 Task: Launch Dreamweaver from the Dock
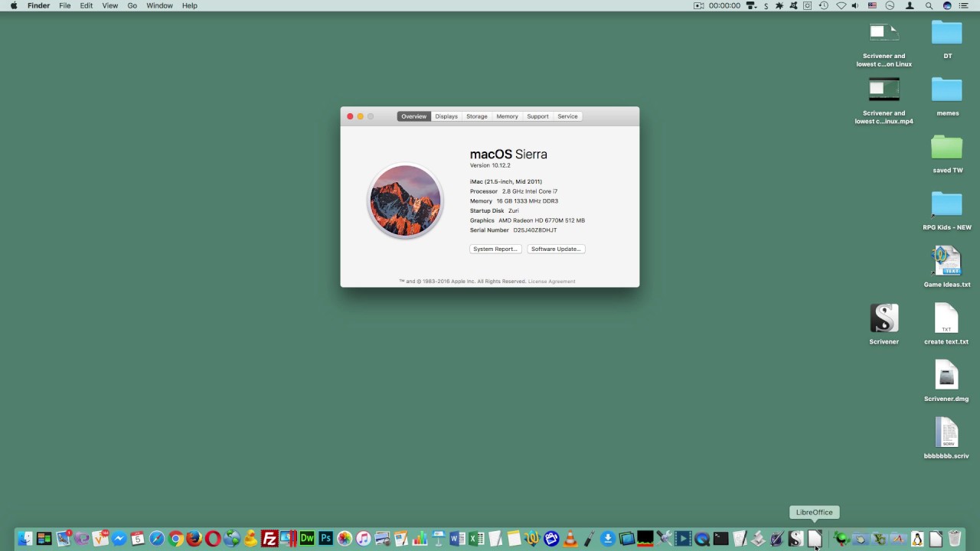307,539
